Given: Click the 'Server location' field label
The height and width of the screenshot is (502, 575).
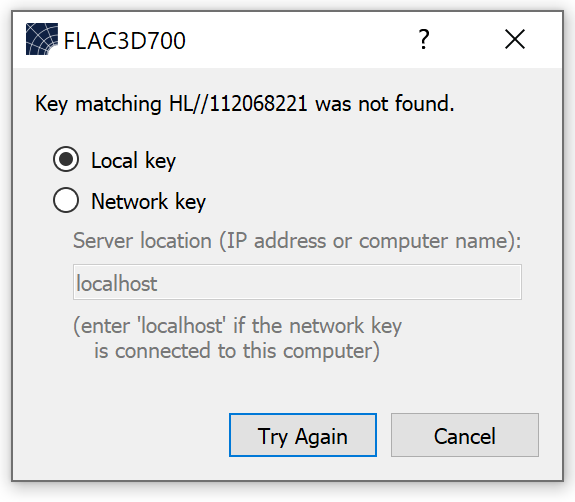Looking at the screenshot, I should tap(297, 241).
